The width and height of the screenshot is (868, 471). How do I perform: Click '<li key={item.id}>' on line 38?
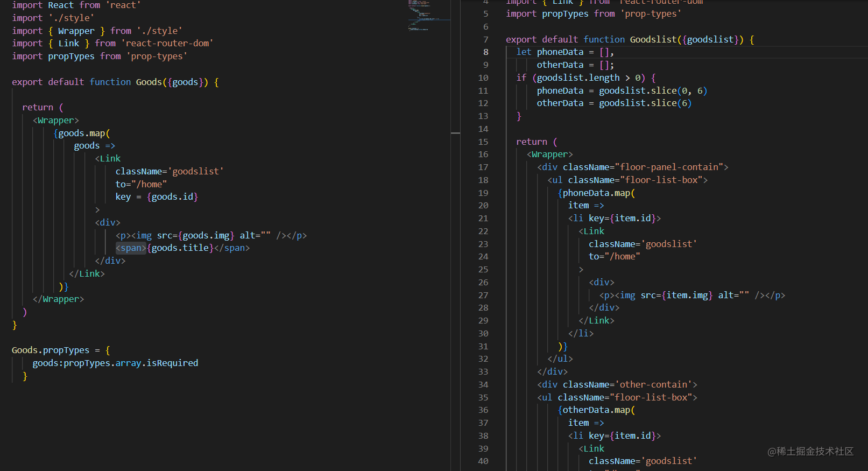[615, 435]
